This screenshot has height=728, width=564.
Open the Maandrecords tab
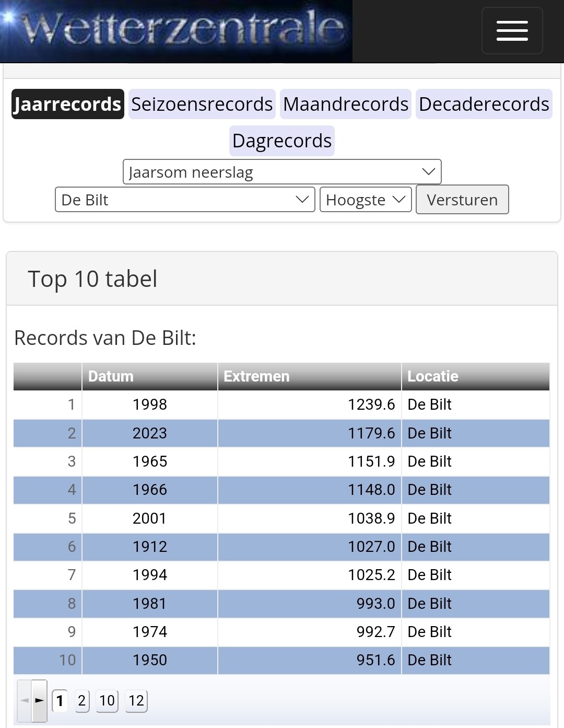(346, 104)
